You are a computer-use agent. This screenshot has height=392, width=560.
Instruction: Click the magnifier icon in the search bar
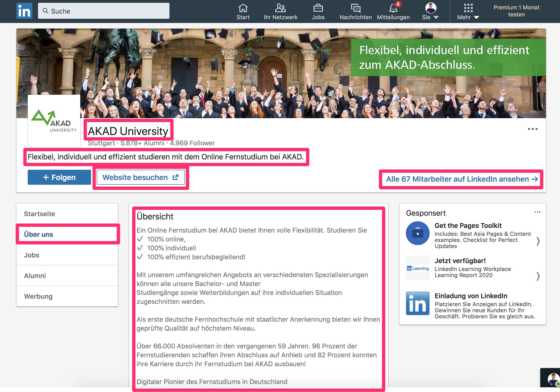(45, 11)
